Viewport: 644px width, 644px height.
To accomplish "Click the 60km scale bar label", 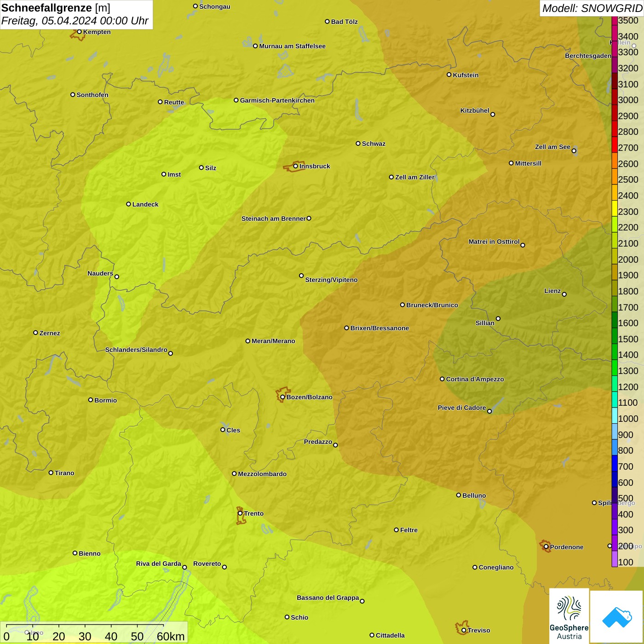I will [171, 636].
